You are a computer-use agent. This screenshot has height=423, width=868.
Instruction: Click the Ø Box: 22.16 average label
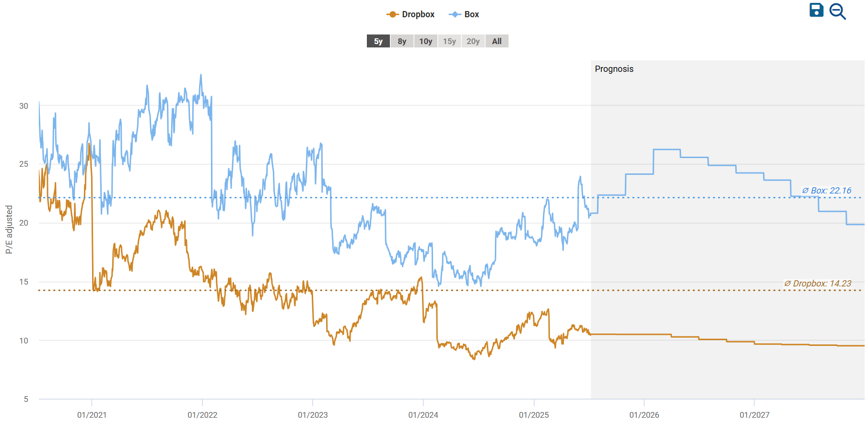[x=826, y=190]
